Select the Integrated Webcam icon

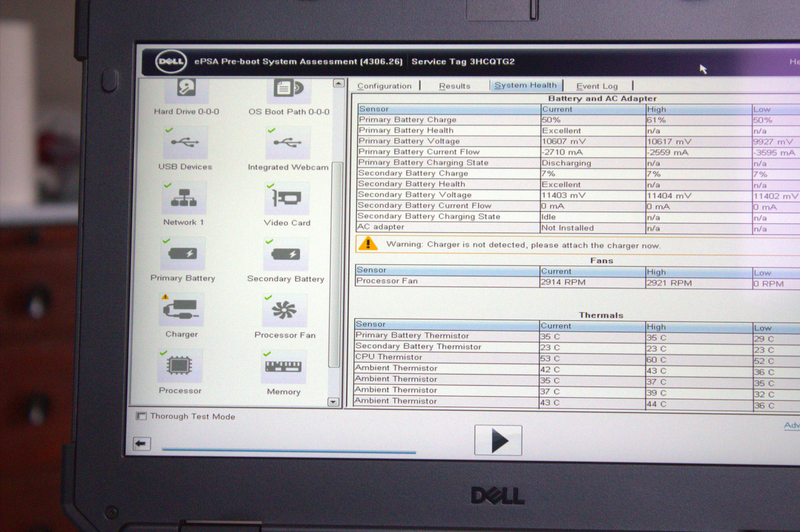288,143
